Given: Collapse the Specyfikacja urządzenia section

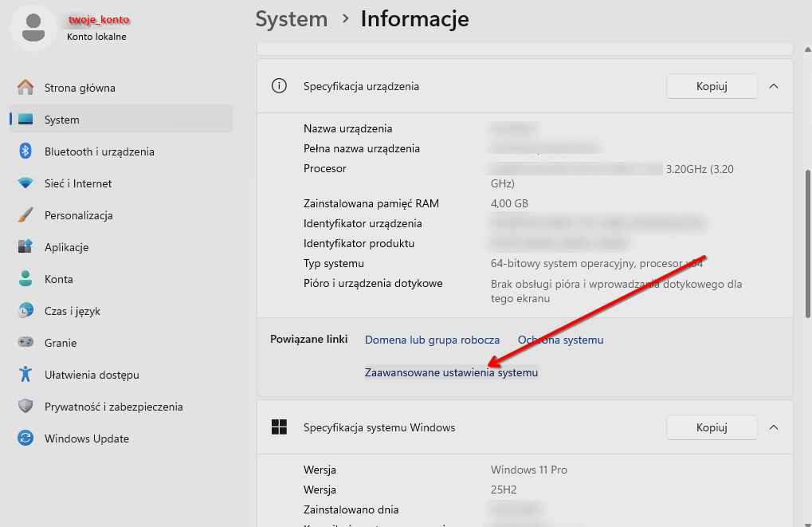Looking at the screenshot, I should 773,86.
